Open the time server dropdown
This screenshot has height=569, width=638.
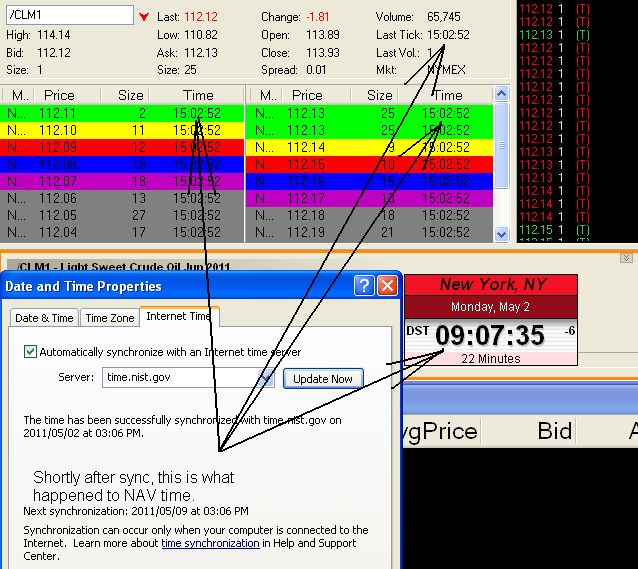click(x=266, y=378)
